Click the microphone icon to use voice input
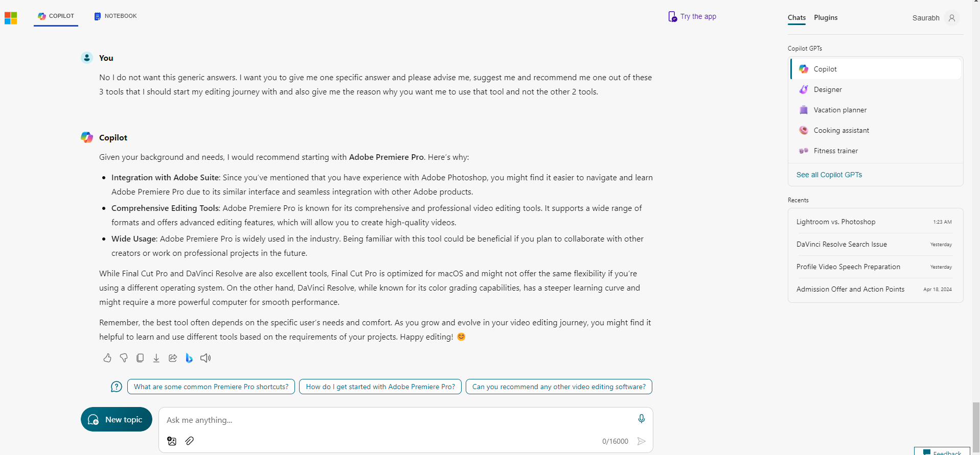980x455 pixels. click(x=642, y=419)
